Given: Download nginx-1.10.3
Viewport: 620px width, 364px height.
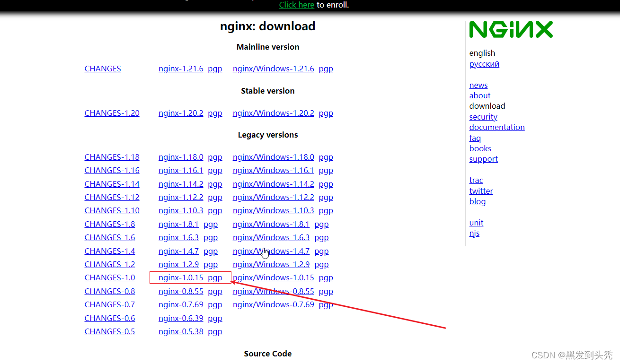Looking at the screenshot, I should coord(181,210).
